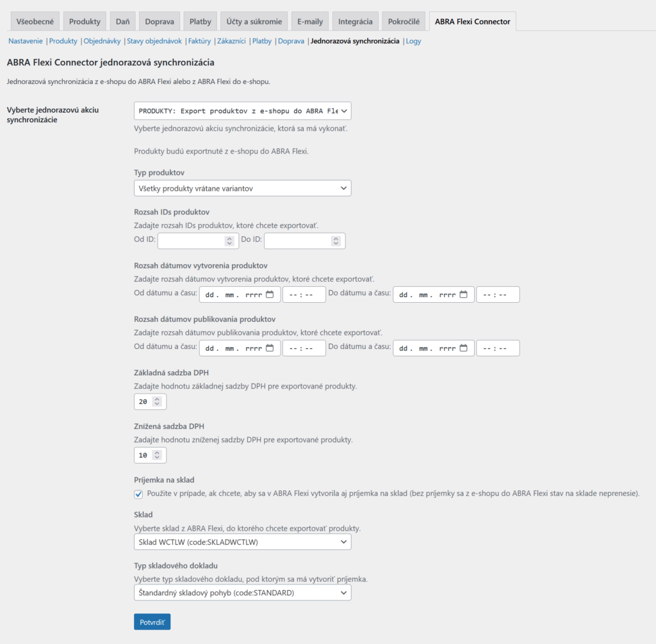Click the Od ID spinner arrows

[229, 241]
